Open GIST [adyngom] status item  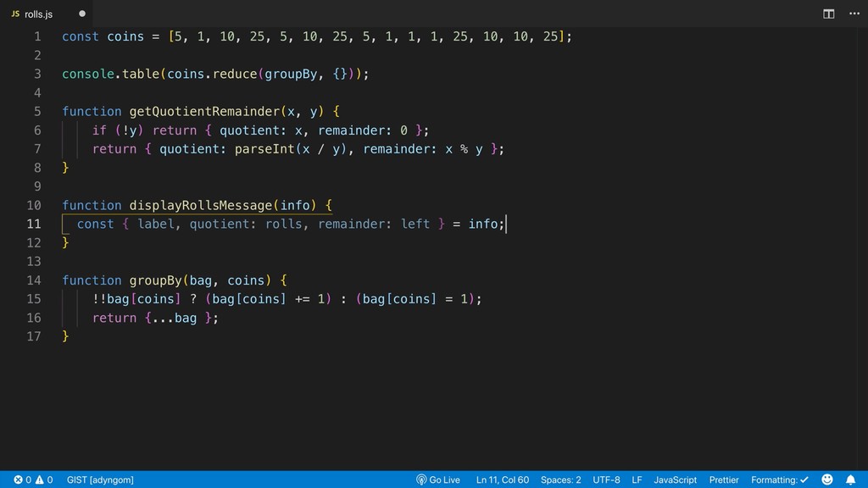click(x=100, y=480)
